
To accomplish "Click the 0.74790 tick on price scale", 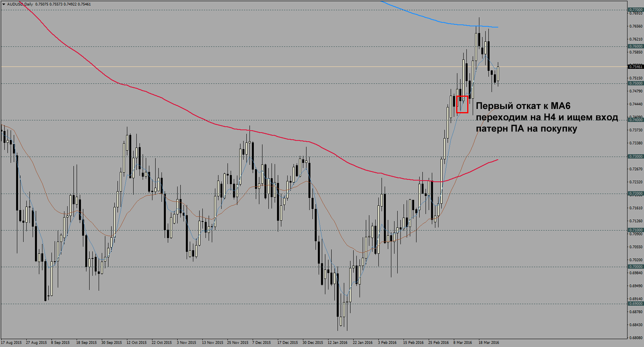I will 636,91.
